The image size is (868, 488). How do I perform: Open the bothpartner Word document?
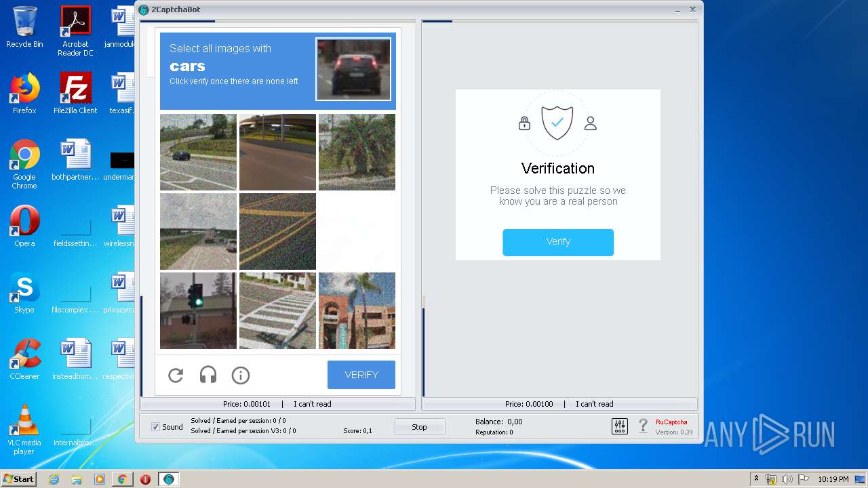[75, 160]
